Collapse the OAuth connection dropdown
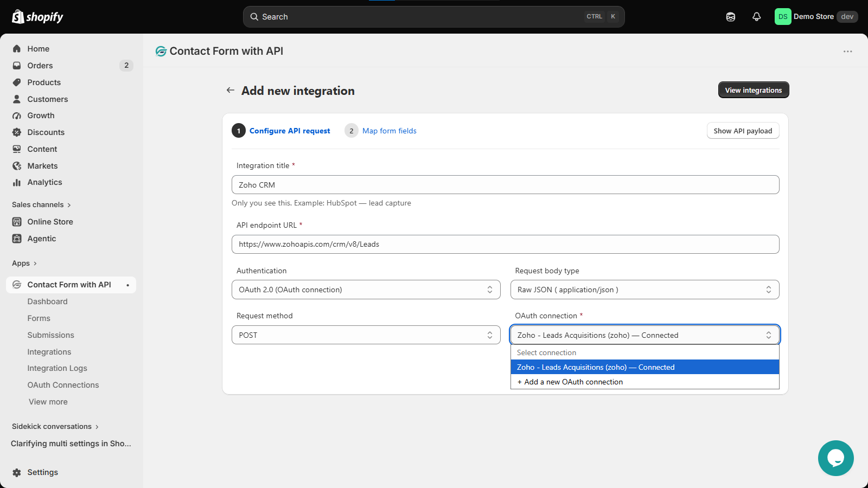The image size is (868, 488). 645,335
